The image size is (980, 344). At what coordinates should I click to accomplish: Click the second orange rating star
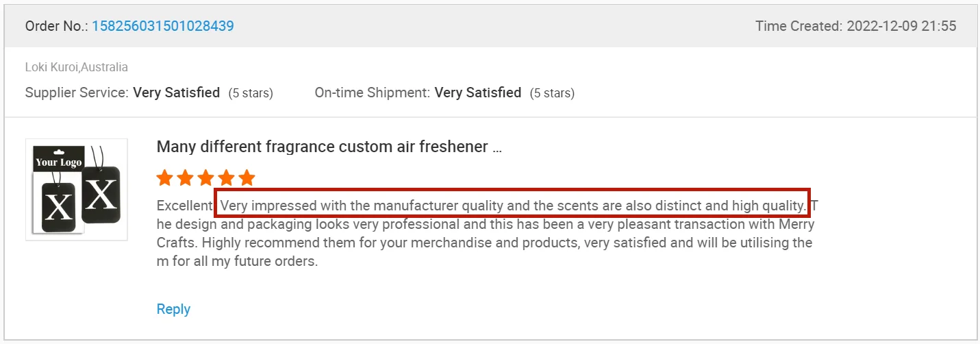click(x=185, y=179)
